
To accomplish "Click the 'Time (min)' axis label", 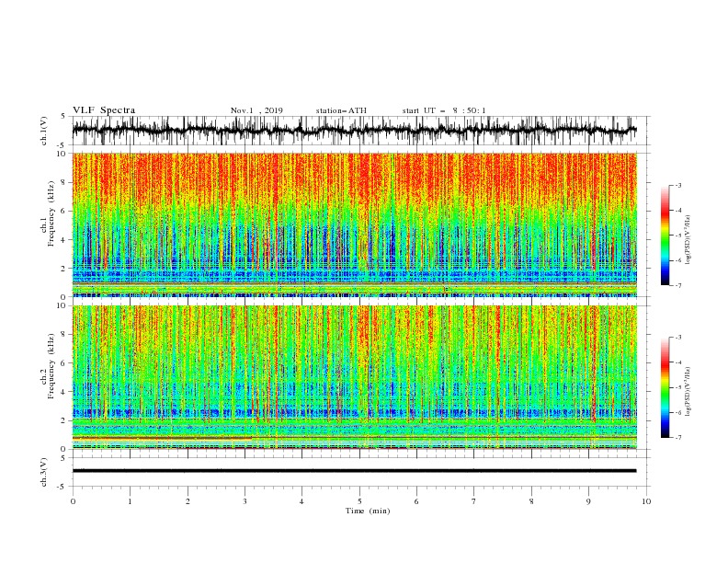I will pyautogui.click(x=368, y=511).
